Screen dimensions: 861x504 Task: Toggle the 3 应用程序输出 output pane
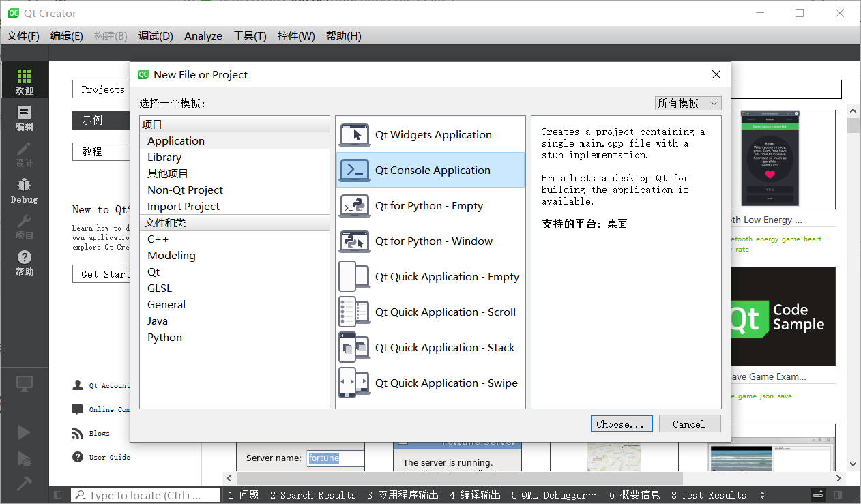coord(403,495)
